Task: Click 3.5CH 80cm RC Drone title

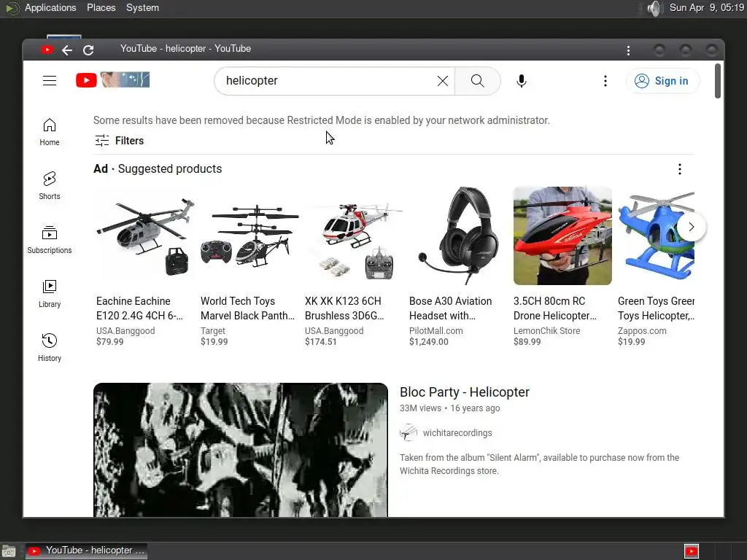Action: [x=555, y=308]
